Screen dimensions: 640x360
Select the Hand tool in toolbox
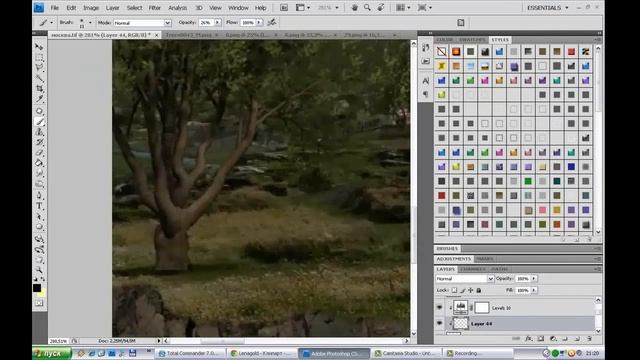39,260
